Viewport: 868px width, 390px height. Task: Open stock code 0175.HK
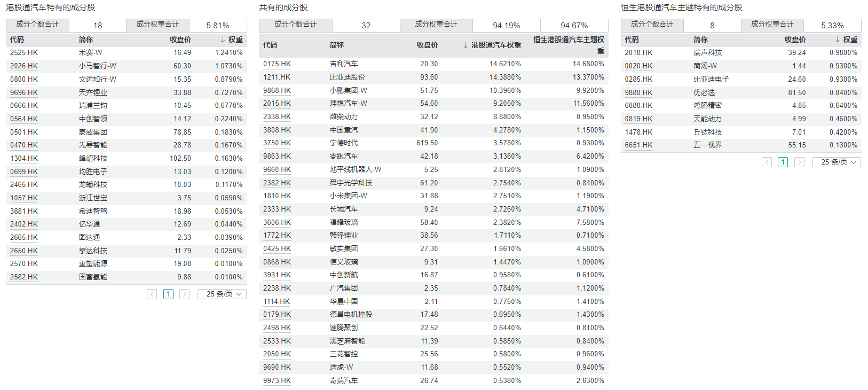(x=277, y=64)
